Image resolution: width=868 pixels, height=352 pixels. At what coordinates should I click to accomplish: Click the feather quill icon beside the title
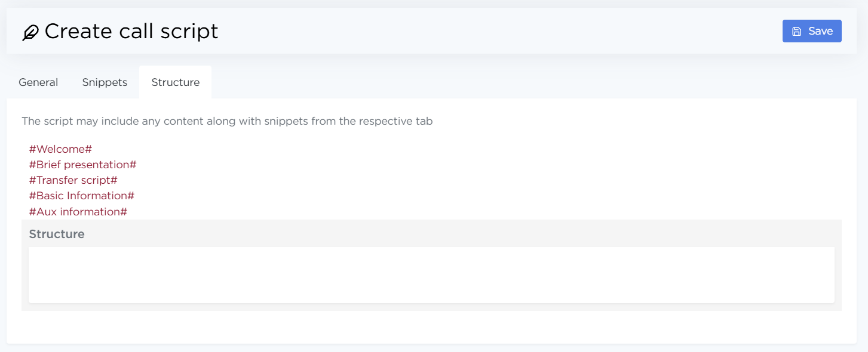pos(30,32)
